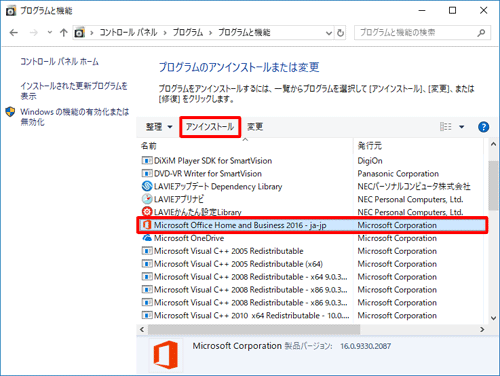Click the 変更 button

[255, 127]
